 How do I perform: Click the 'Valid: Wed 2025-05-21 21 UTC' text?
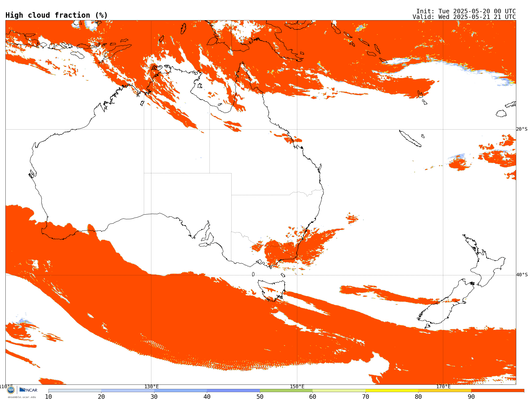pyautogui.click(x=464, y=17)
